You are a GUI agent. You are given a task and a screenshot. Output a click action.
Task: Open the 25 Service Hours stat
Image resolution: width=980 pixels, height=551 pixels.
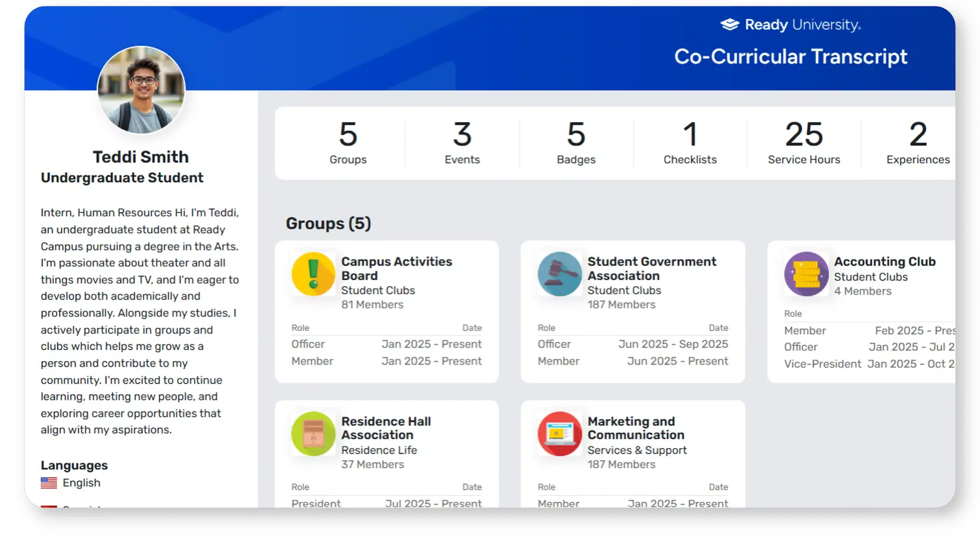point(804,142)
